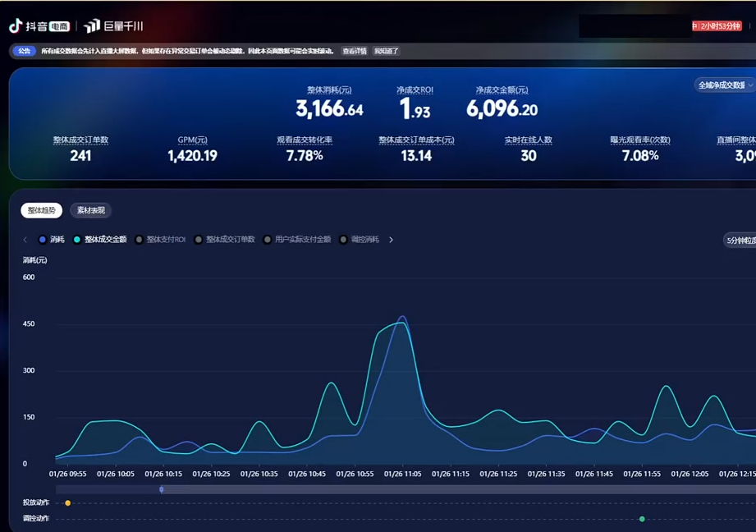Click the 巨量千川 logo icon
The image size is (756, 532).
[x=92, y=26]
